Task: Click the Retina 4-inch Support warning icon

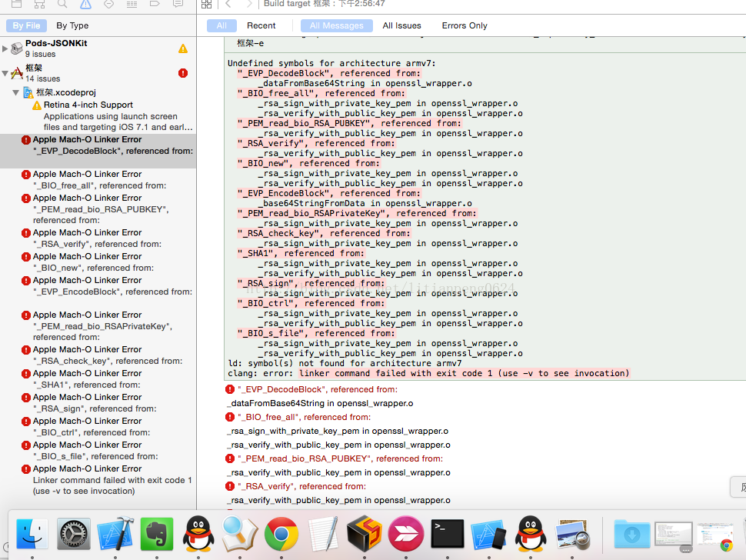Action: (37, 105)
